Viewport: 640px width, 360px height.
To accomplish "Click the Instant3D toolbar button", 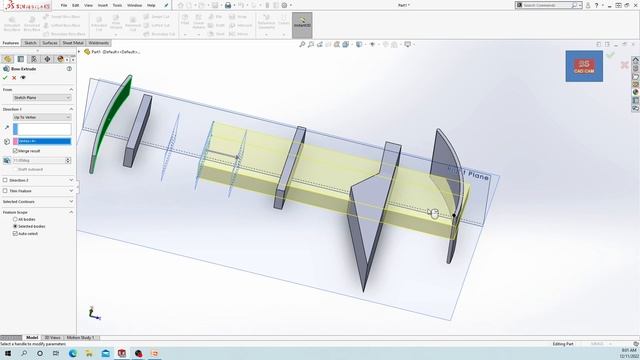I will [302, 25].
